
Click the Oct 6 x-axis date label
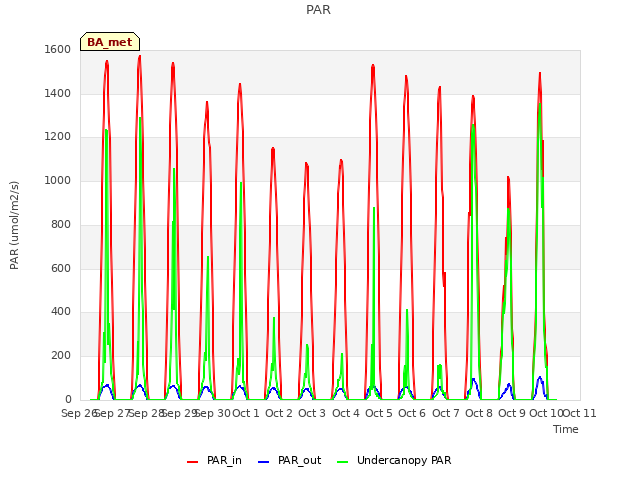click(x=412, y=413)
